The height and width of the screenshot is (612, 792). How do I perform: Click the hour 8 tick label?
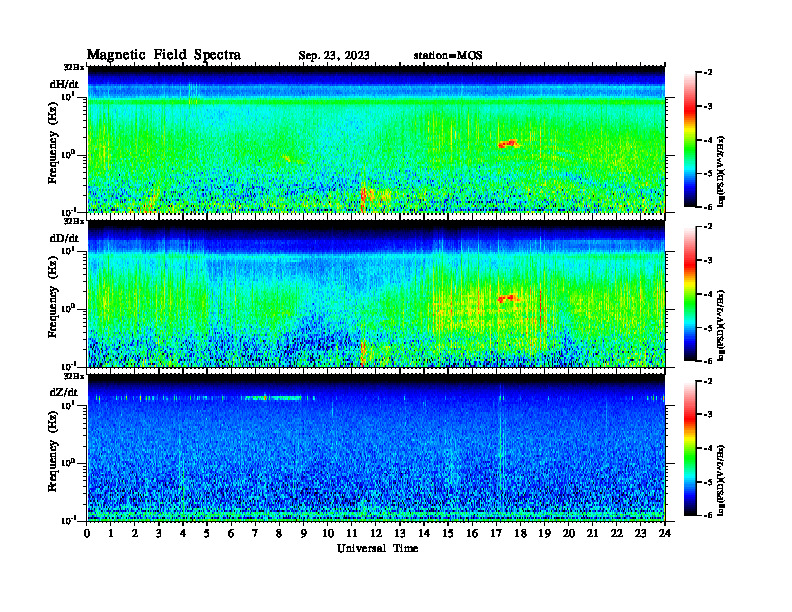[279, 533]
